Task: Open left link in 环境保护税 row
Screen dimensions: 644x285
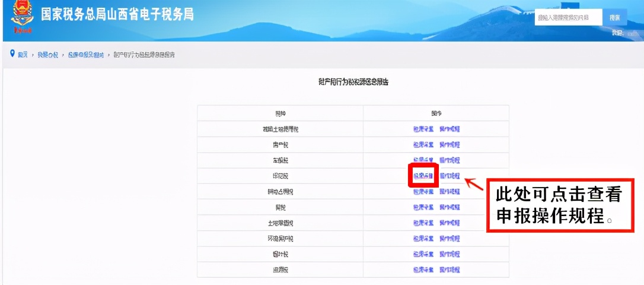Action: [x=423, y=238]
